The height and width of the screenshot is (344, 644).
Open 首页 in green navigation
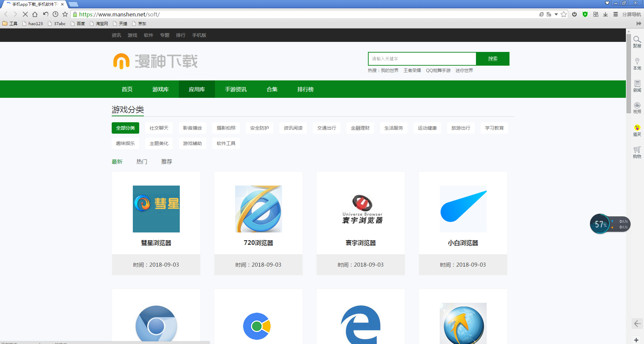click(x=127, y=89)
